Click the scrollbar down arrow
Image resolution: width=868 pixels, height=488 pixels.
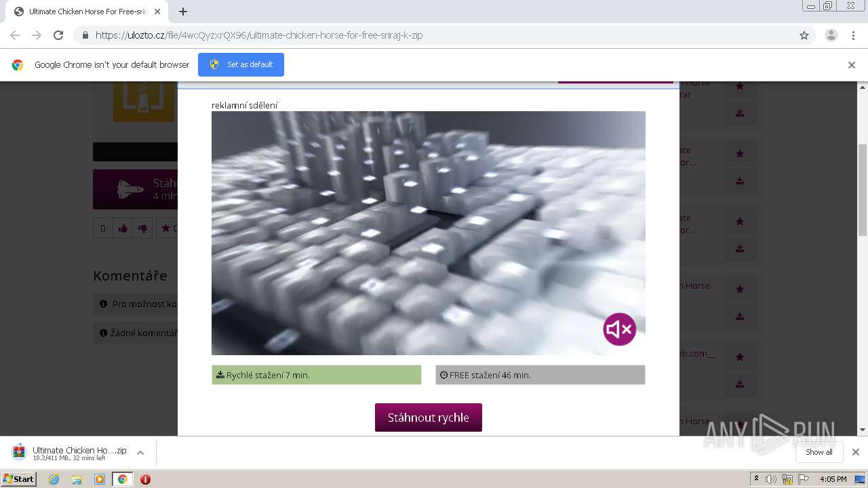[863, 430]
